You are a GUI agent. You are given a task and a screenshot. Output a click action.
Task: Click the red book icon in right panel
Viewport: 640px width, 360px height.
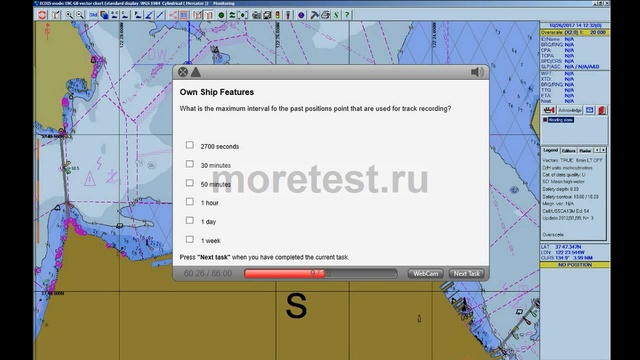tap(602, 110)
